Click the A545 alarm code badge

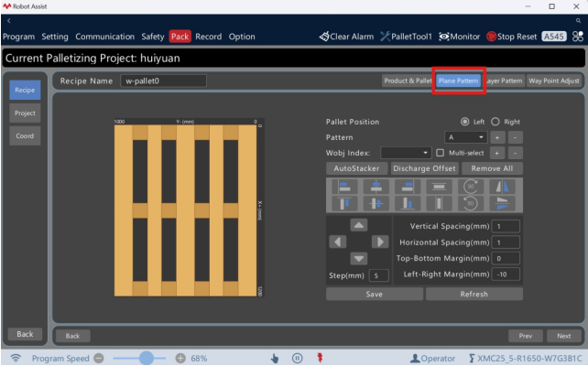point(554,37)
